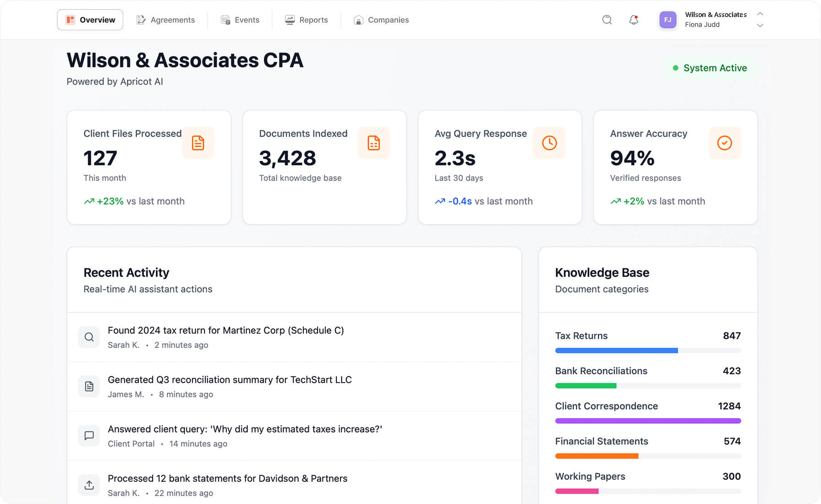Go to the Companies tab

pyautogui.click(x=381, y=20)
